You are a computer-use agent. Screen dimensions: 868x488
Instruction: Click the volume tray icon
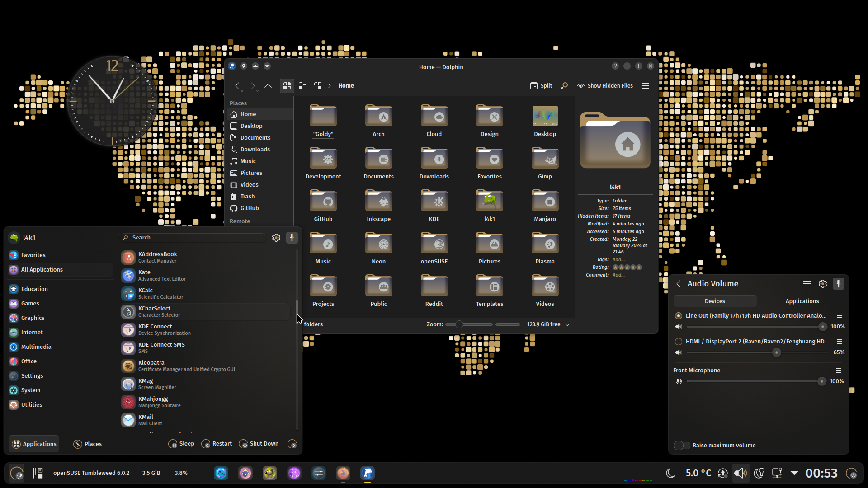tap(741, 473)
